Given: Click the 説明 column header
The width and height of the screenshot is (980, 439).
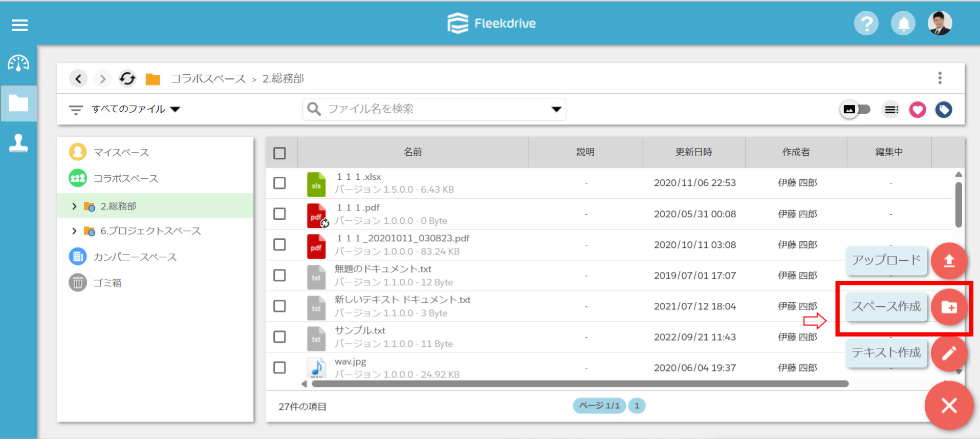Looking at the screenshot, I should pyautogui.click(x=585, y=152).
